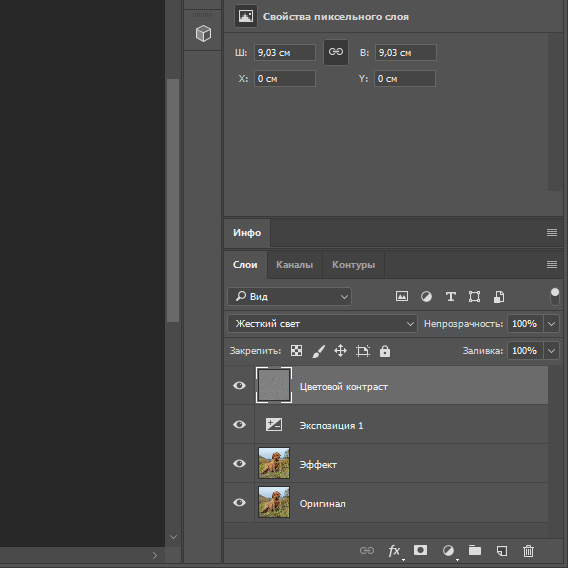Viewport: 568px width, 568px height.
Task: Open the 3D panel cube icon
Action: (x=203, y=33)
